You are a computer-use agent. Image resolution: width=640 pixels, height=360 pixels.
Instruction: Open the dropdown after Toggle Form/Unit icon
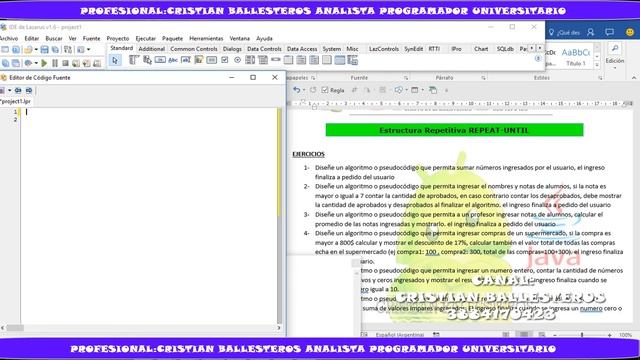(x=89, y=49)
